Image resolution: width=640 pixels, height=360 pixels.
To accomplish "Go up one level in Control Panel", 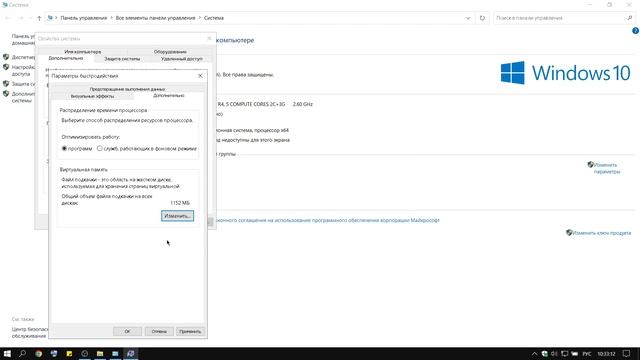I will pos(39,18).
